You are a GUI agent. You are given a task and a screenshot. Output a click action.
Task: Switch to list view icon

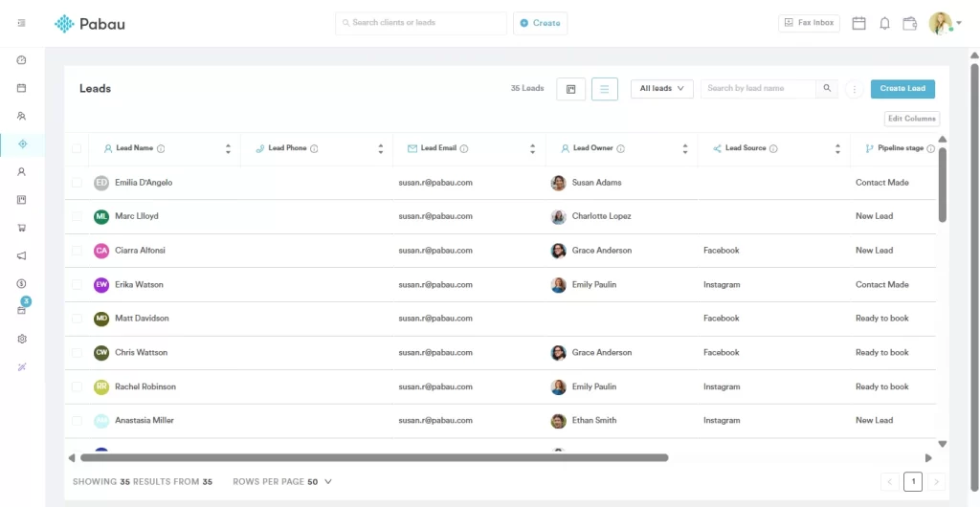click(x=604, y=89)
